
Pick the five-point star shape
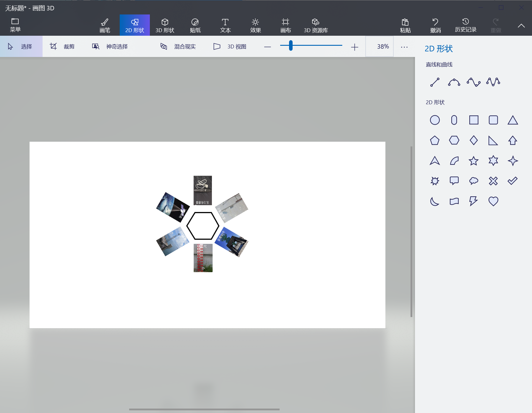tap(473, 161)
